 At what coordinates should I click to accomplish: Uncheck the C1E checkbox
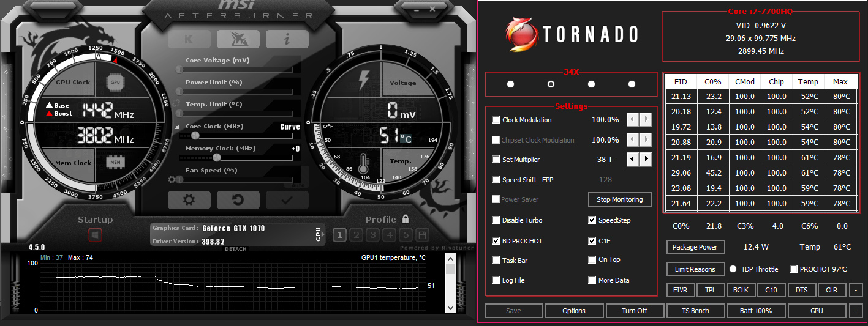(x=592, y=241)
